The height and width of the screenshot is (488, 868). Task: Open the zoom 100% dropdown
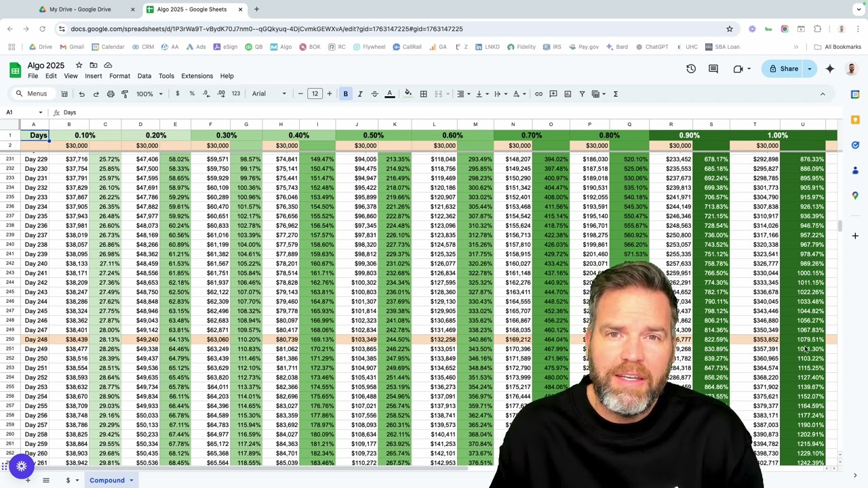[x=149, y=94]
